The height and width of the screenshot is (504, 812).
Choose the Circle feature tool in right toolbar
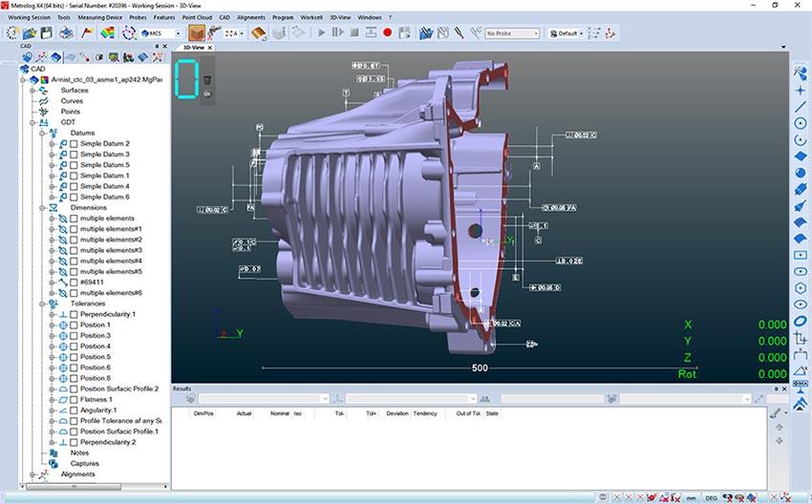[x=801, y=122]
